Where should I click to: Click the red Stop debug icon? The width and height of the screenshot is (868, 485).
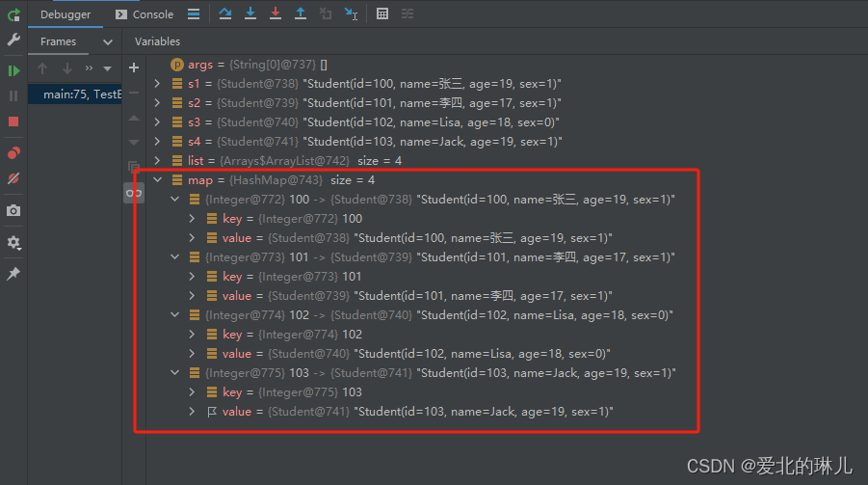(13, 121)
